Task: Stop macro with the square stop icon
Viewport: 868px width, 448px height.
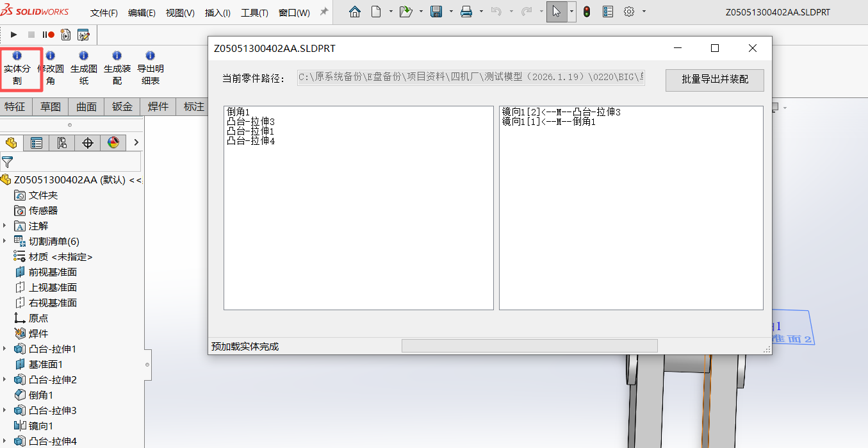Action: pos(31,35)
